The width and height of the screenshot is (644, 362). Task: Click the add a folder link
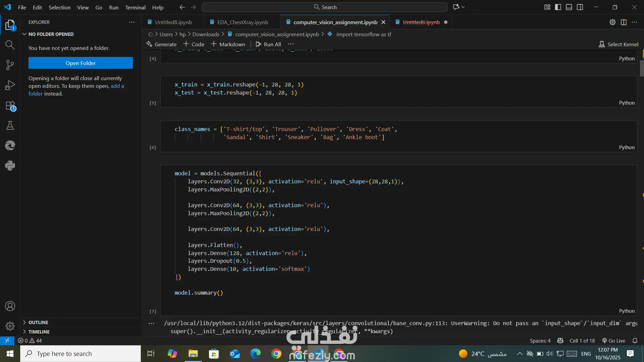(x=117, y=86)
